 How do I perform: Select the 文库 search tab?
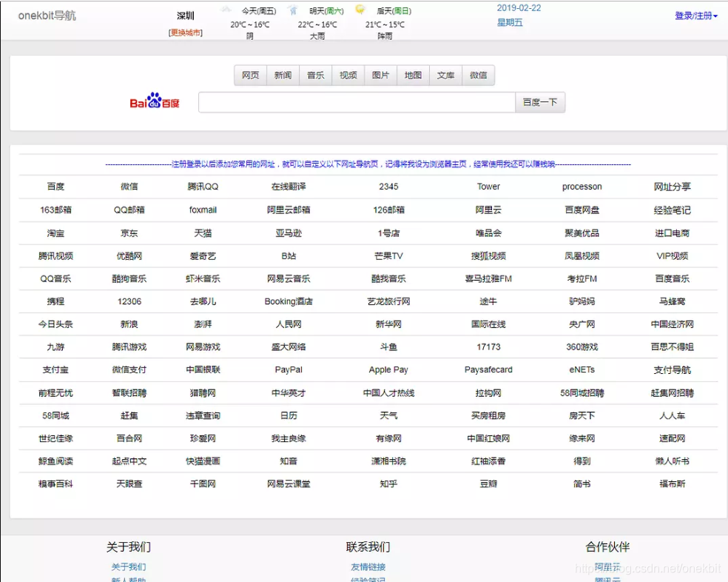(x=445, y=76)
